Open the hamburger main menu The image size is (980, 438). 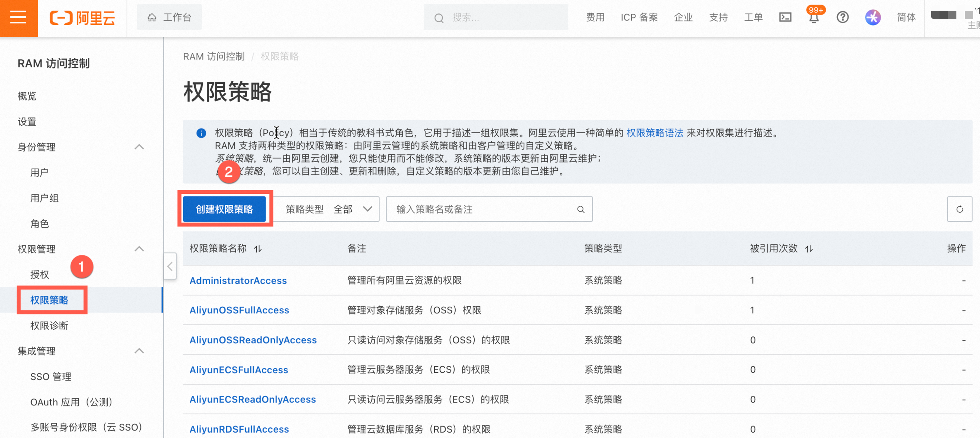pyautogui.click(x=18, y=17)
